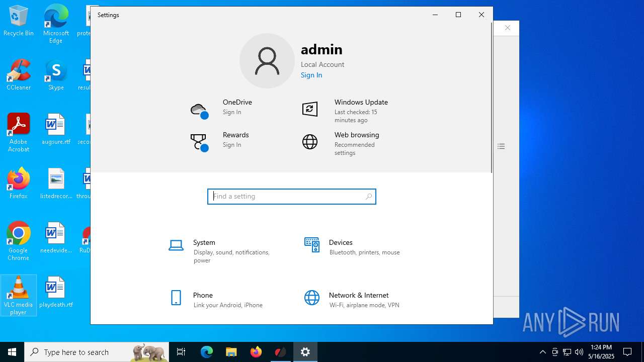
Task: Open Firefox desktop shortcut
Action: pos(19,184)
